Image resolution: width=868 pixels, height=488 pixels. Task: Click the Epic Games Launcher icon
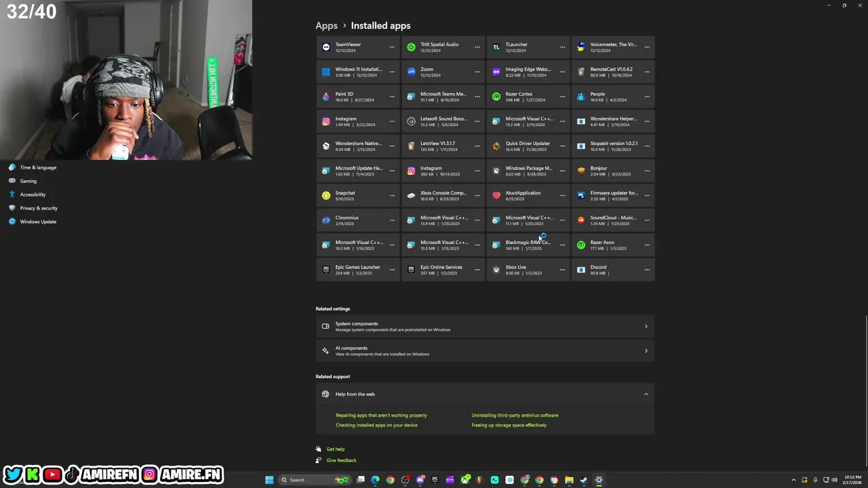(326, 270)
